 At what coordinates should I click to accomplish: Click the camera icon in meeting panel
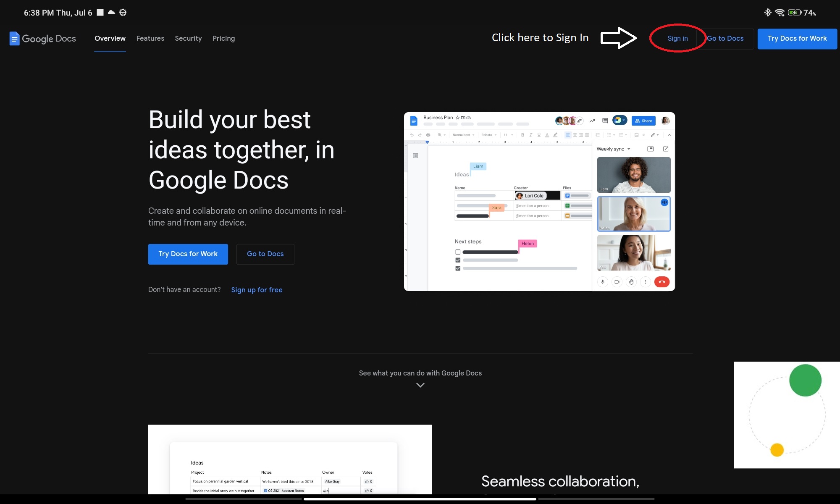click(x=617, y=282)
